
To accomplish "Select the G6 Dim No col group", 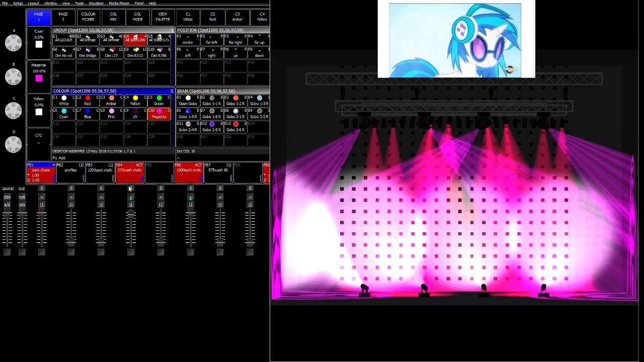I will (64, 53).
